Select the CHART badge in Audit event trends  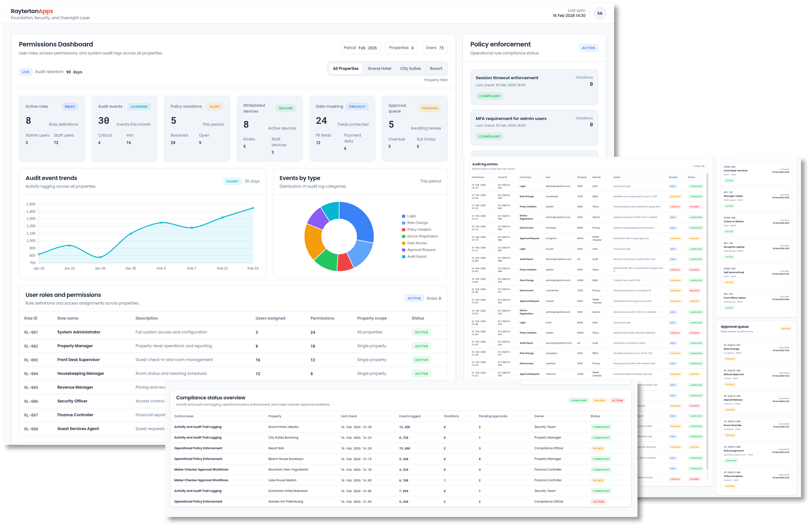233,181
